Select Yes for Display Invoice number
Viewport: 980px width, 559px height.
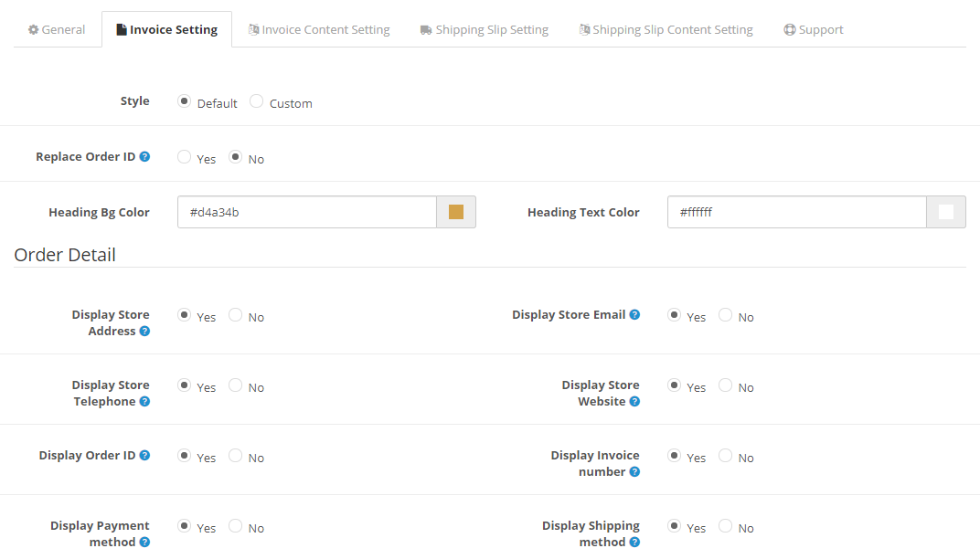click(x=674, y=455)
